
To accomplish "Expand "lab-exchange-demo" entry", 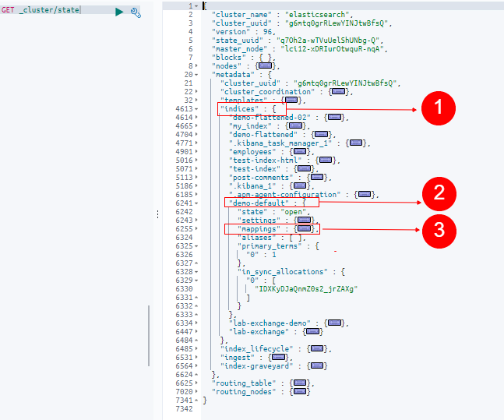I will 196,323.
